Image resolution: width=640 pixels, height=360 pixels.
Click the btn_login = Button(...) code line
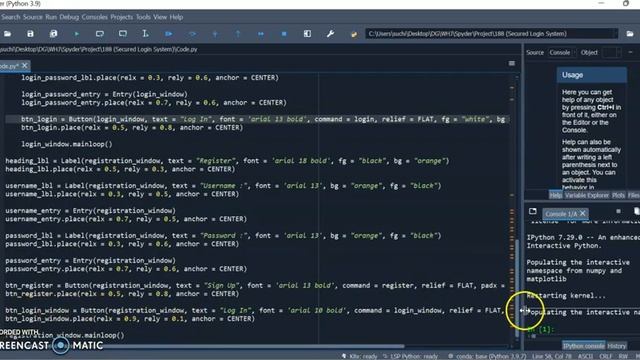point(263,119)
